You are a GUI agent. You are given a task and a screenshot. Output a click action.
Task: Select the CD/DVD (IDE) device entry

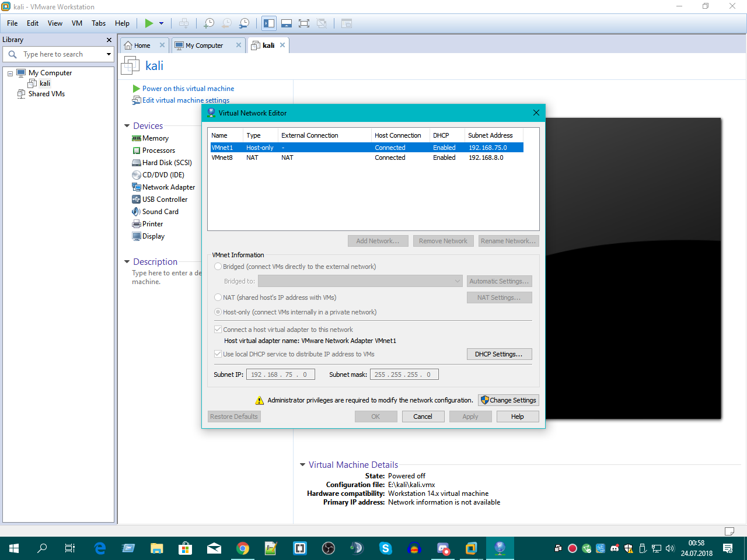(158, 175)
